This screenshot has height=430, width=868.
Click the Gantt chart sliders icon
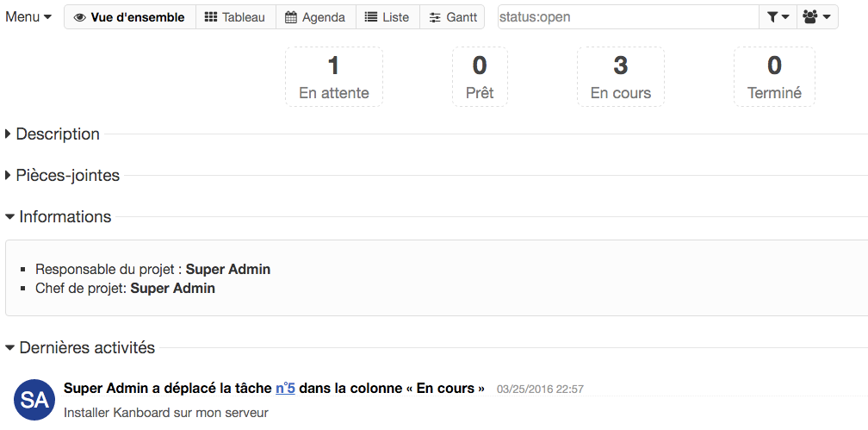pos(435,17)
